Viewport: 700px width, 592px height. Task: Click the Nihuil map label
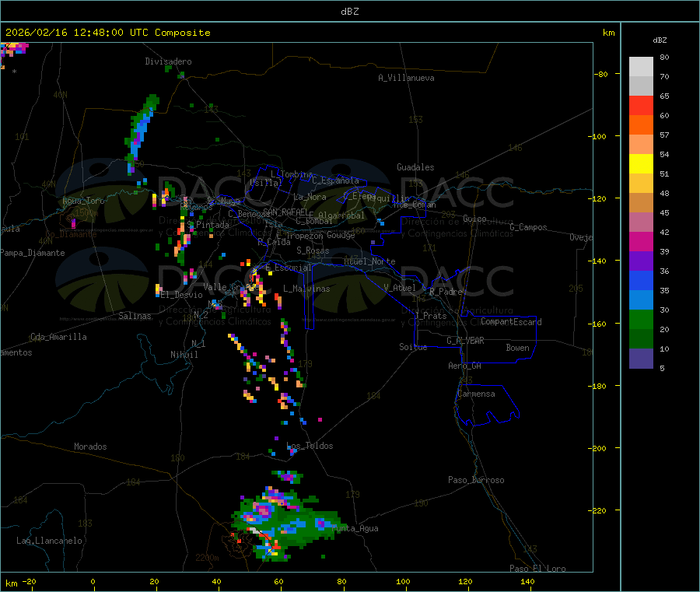click(x=184, y=355)
